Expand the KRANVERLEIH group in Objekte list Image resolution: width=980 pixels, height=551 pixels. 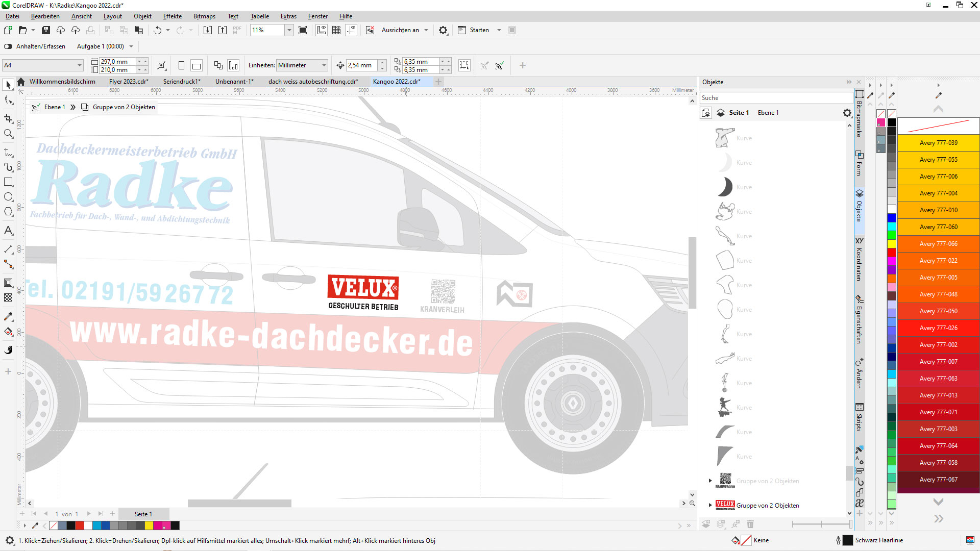coord(710,481)
